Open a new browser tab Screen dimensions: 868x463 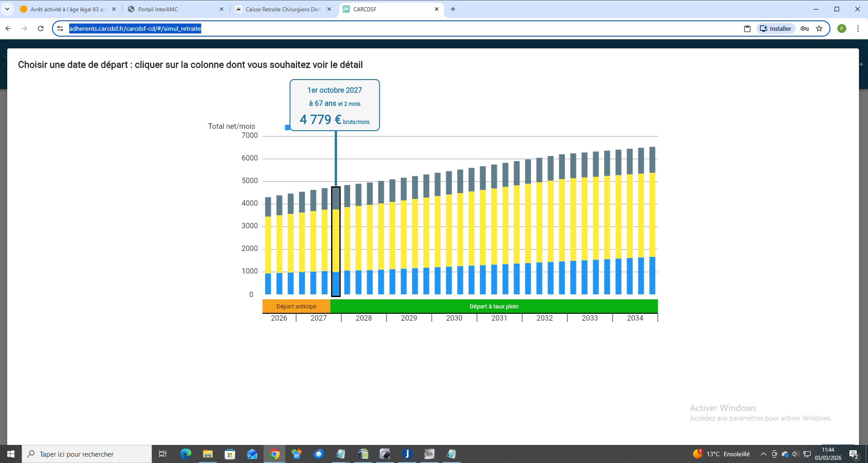pos(453,9)
